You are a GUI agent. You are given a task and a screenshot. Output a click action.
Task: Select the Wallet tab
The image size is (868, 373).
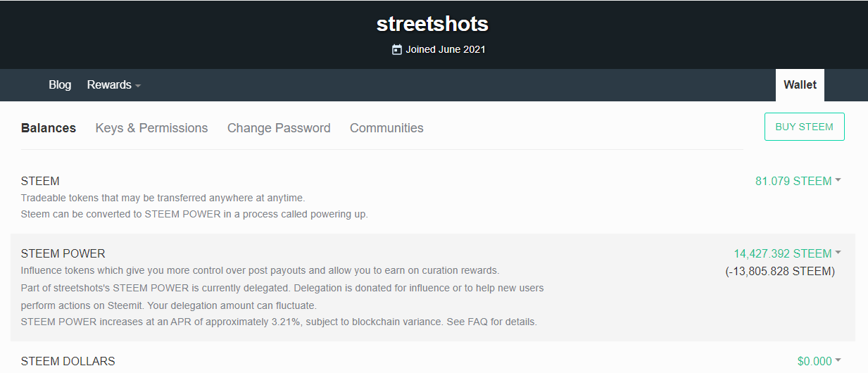pos(800,85)
